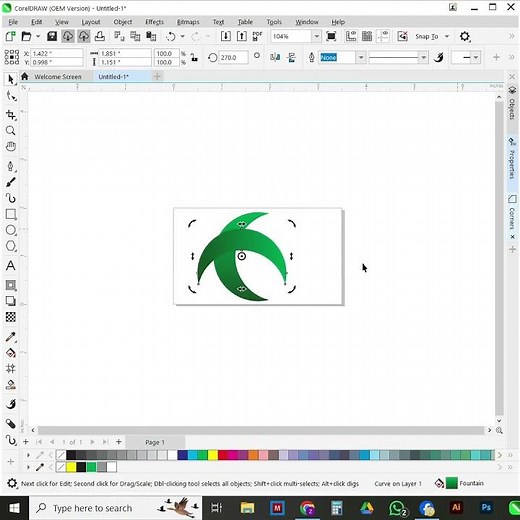Select the Ellipse tool
Image resolution: width=520 pixels, height=520 pixels.
(11, 230)
